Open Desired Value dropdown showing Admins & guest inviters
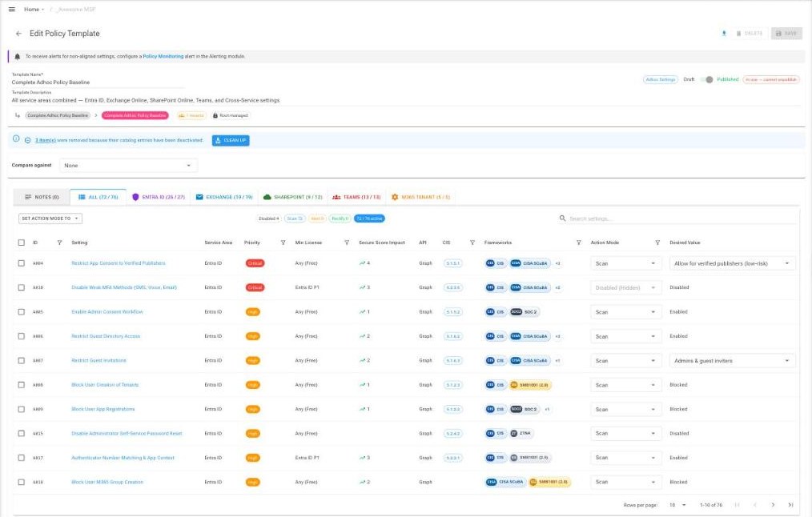The width and height of the screenshot is (812, 517). click(732, 361)
